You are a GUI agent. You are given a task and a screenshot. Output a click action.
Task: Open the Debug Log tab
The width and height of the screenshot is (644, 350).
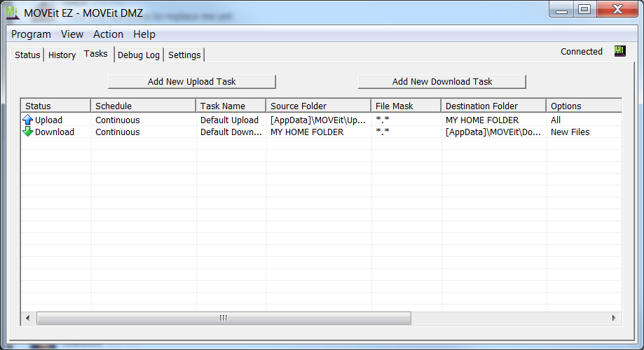138,55
